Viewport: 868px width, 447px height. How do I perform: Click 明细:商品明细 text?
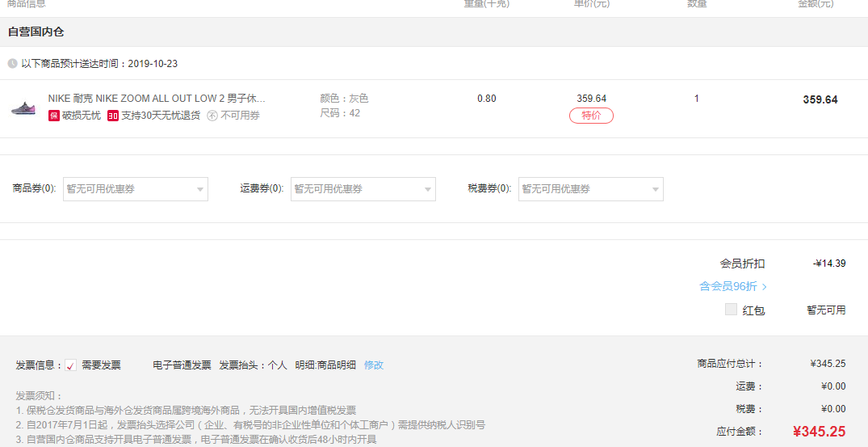click(325, 365)
